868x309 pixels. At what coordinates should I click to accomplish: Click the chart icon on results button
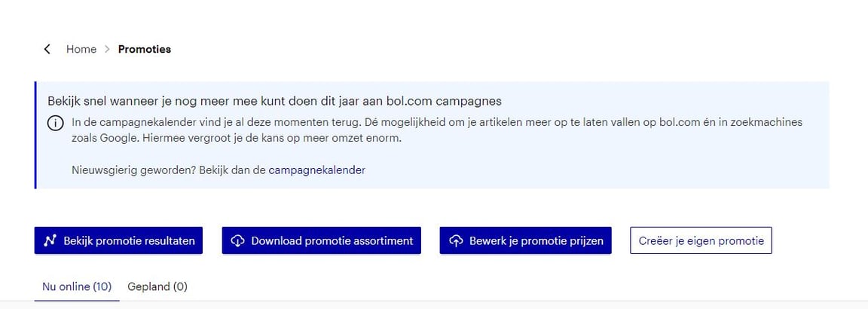(x=50, y=241)
